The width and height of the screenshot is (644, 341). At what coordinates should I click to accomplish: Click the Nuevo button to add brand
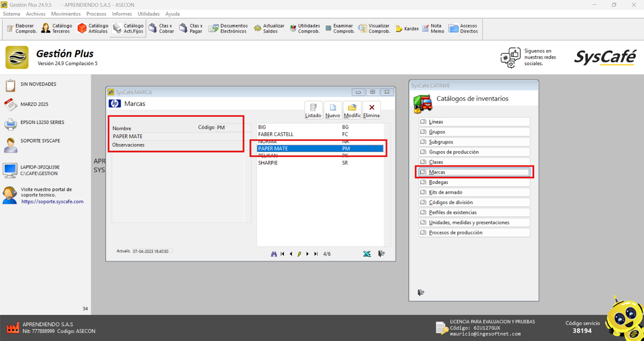332,110
